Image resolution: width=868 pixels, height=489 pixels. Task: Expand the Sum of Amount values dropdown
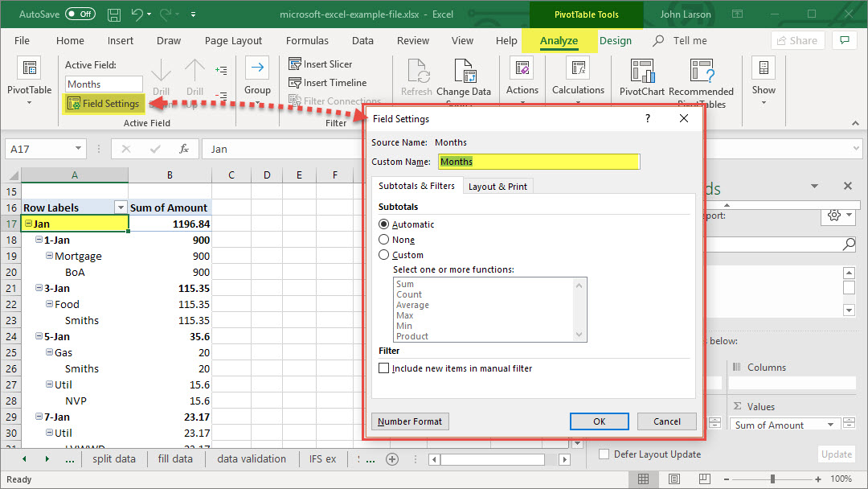tap(831, 425)
